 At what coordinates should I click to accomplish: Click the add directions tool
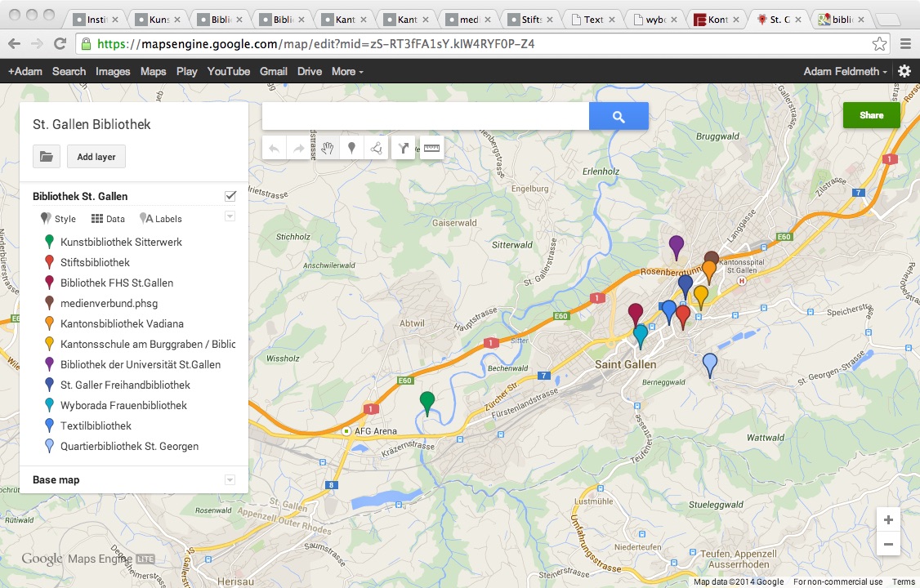point(404,149)
